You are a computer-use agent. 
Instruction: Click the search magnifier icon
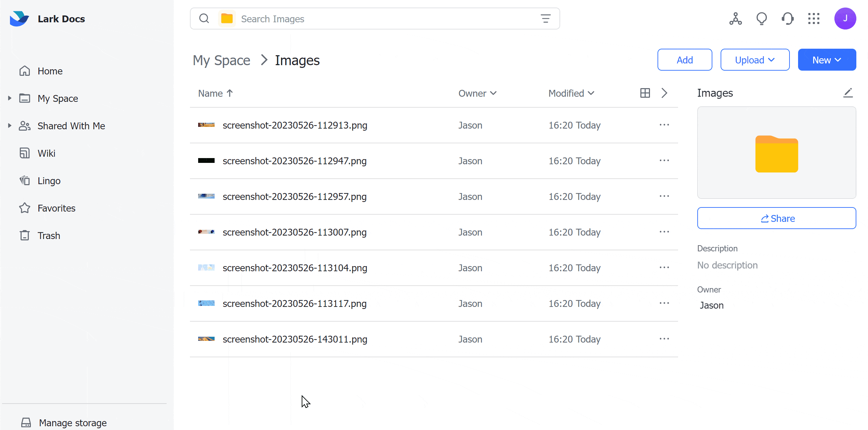pyautogui.click(x=204, y=19)
